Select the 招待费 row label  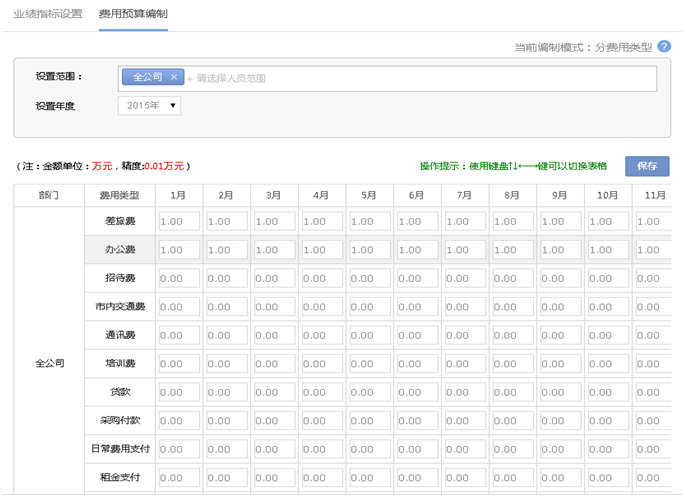click(120, 278)
